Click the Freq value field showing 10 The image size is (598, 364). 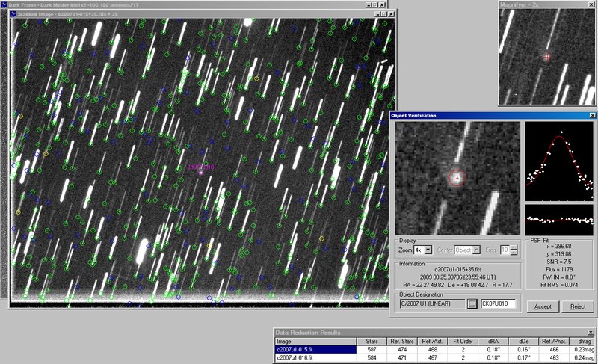coord(505,250)
